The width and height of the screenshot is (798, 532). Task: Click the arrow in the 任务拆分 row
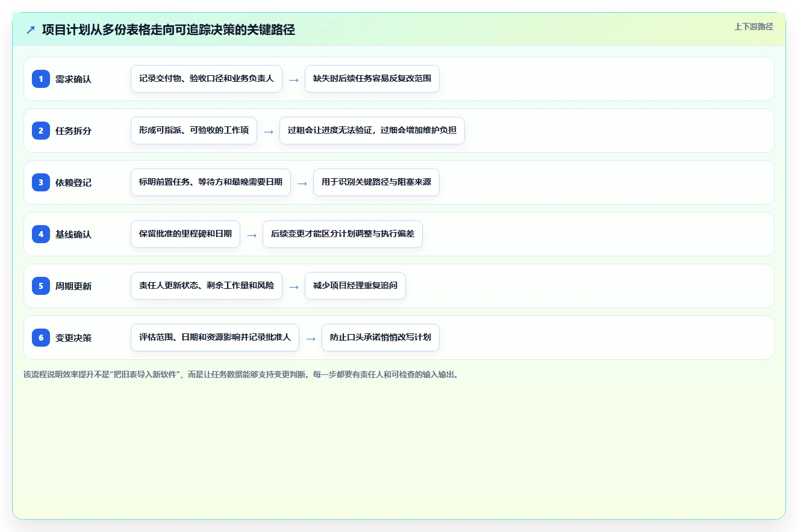269,131
